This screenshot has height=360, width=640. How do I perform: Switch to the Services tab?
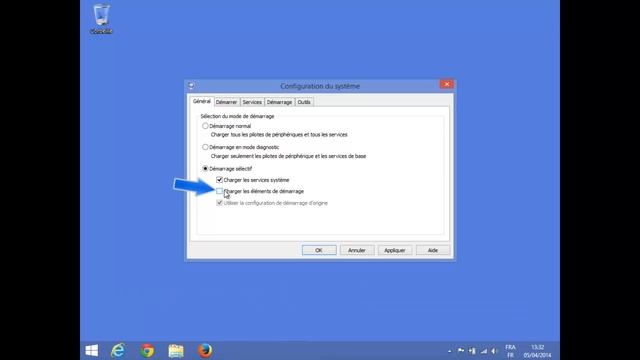252,102
